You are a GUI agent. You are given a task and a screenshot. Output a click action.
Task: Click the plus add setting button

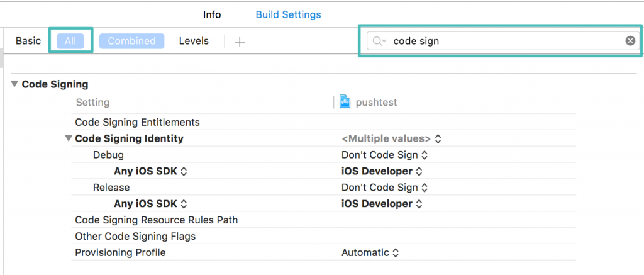click(x=239, y=42)
